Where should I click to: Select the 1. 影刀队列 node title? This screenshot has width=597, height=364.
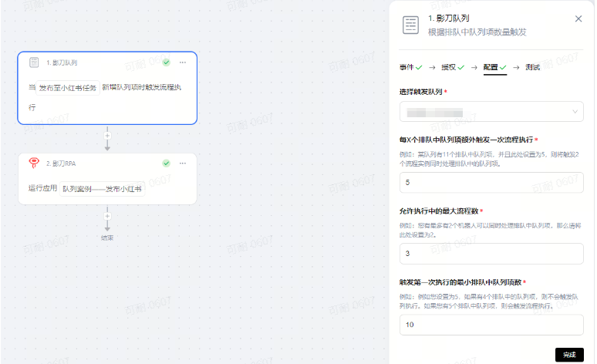pos(62,62)
